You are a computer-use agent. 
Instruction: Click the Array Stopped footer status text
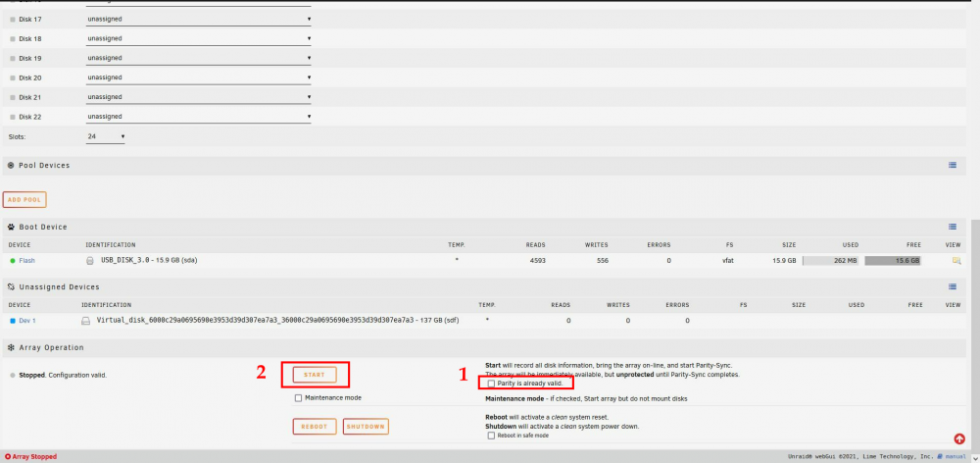[x=34, y=457]
